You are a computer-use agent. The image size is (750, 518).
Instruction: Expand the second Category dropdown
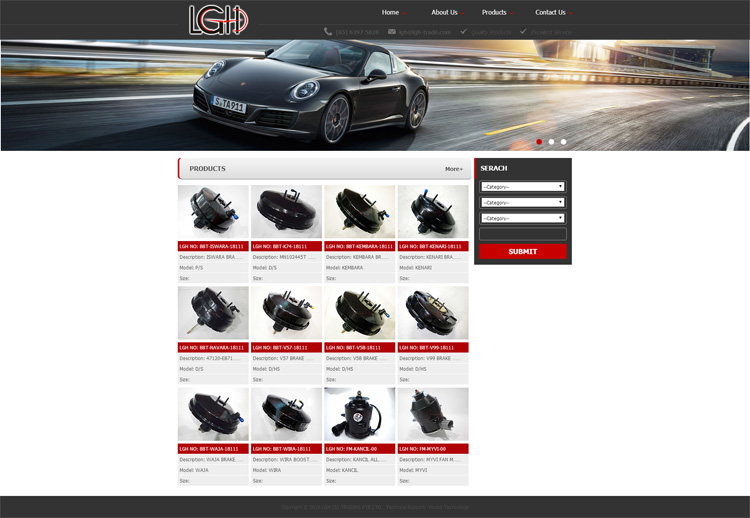522,202
